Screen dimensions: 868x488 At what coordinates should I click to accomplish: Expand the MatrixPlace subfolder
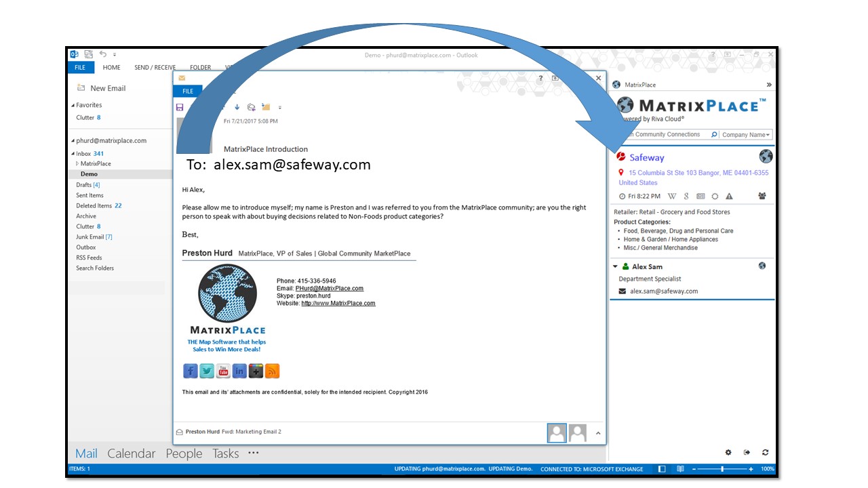tap(77, 163)
